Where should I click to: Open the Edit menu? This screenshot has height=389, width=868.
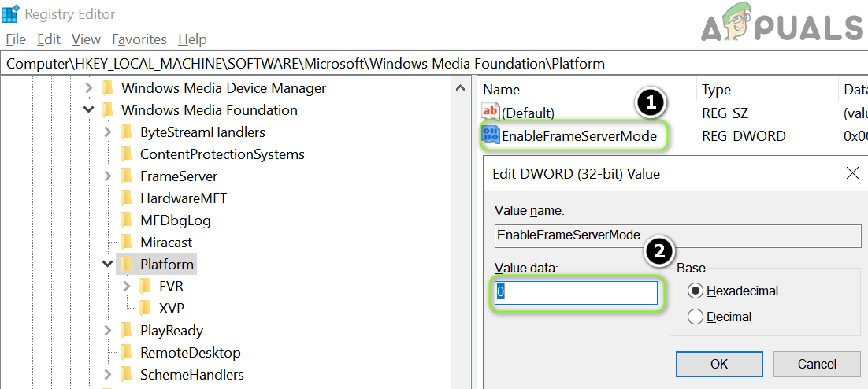(x=49, y=39)
